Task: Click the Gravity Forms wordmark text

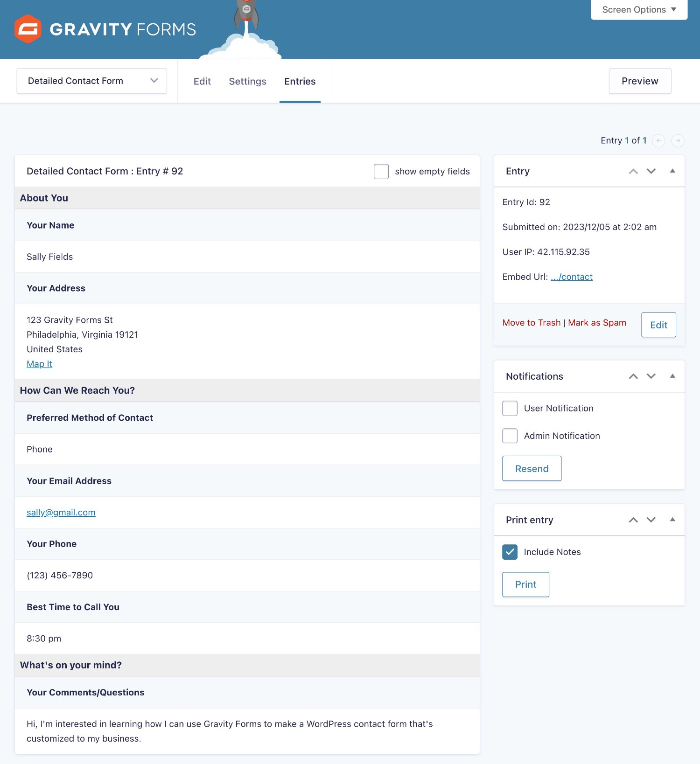Action: click(123, 29)
